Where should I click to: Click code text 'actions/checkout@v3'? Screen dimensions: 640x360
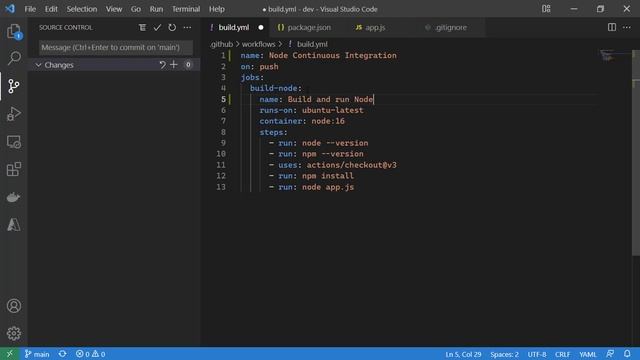[x=351, y=165]
